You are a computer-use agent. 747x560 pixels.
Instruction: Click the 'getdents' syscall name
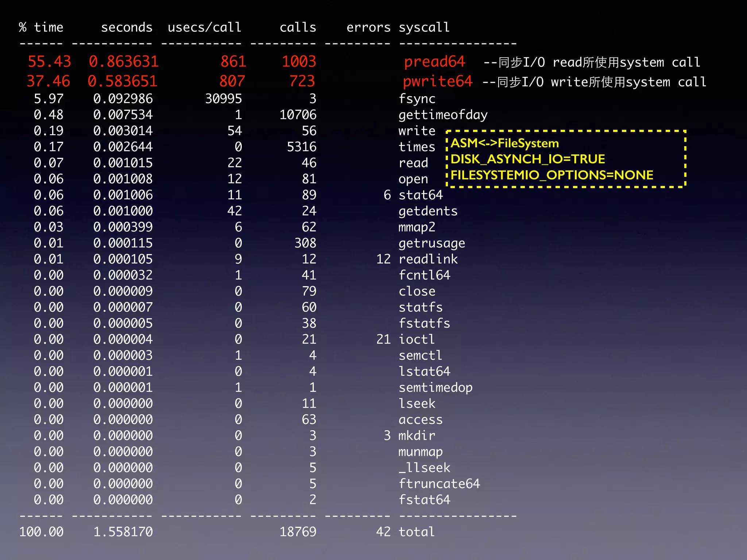pos(428,211)
